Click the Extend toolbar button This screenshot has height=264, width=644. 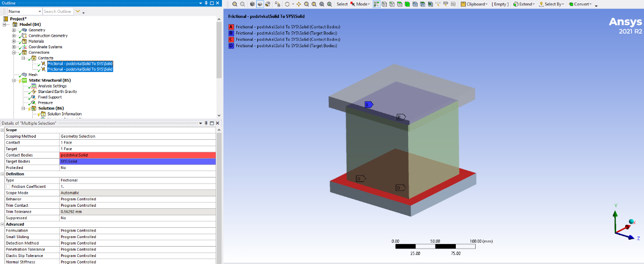tap(524, 4)
